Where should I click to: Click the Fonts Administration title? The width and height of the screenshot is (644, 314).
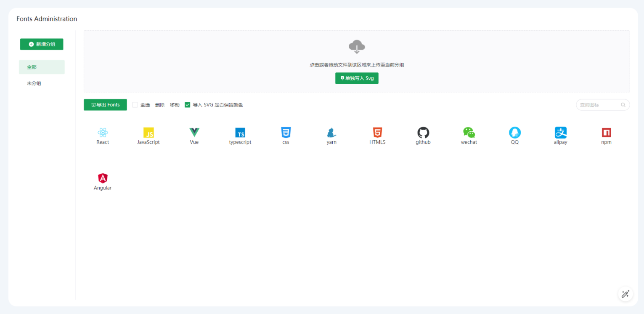click(x=47, y=19)
